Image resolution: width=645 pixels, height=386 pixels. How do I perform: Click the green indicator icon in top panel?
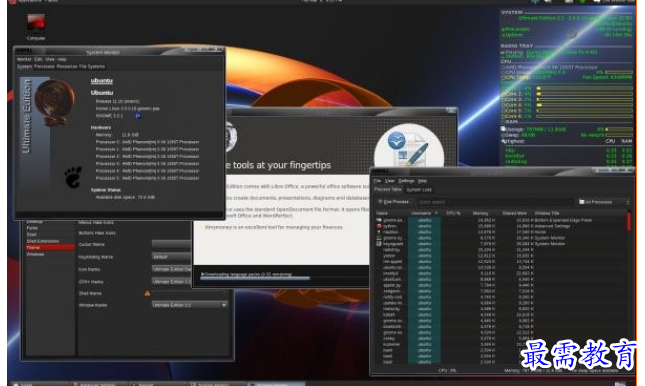[582, 2]
